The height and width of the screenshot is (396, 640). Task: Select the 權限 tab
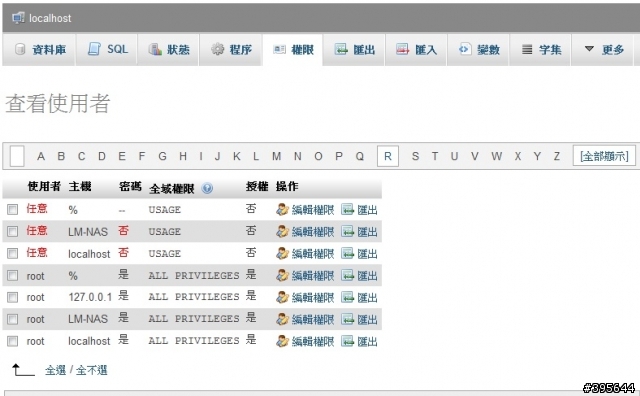pos(293,50)
